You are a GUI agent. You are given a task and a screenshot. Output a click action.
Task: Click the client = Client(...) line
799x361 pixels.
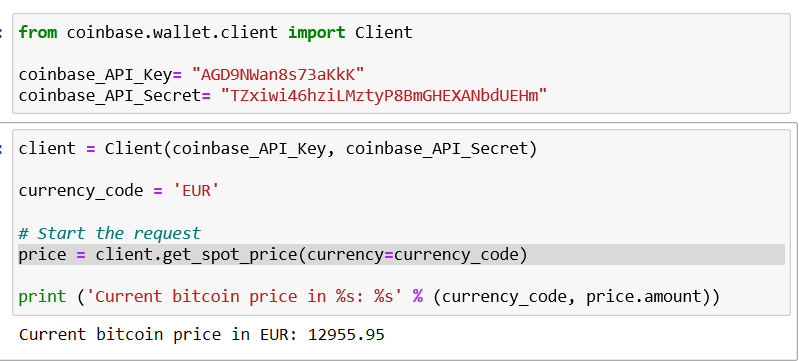pos(278,149)
